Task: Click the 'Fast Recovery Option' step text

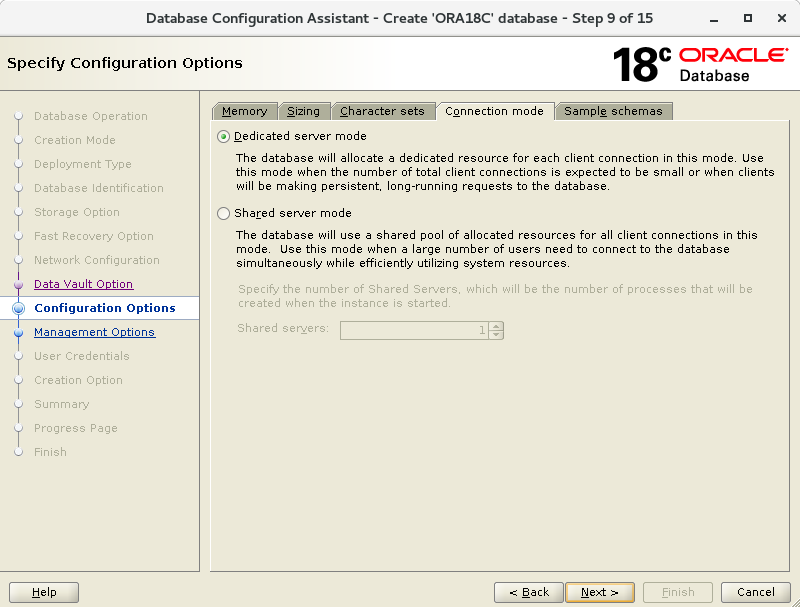Action: coord(94,236)
